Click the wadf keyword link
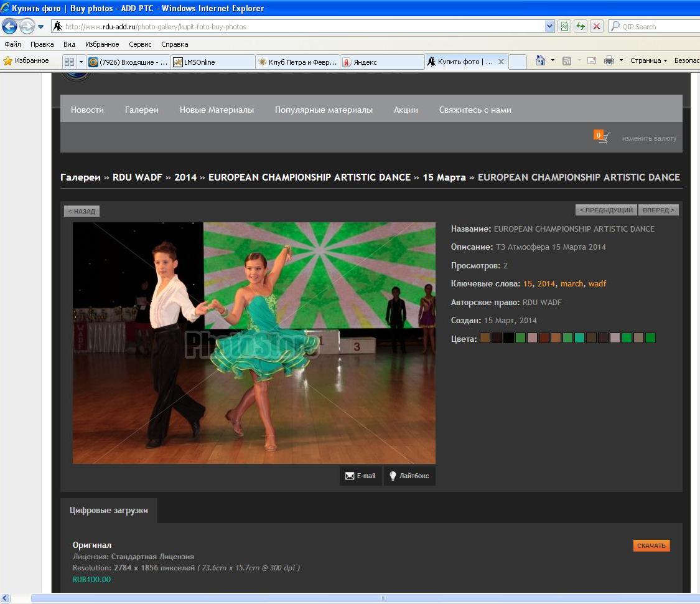Image resolution: width=700 pixels, height=604 pixels. tap(597, 283)
